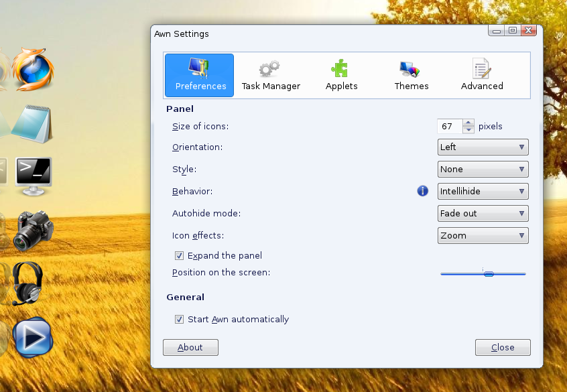Click the pixels unit label

click(491, 126)
